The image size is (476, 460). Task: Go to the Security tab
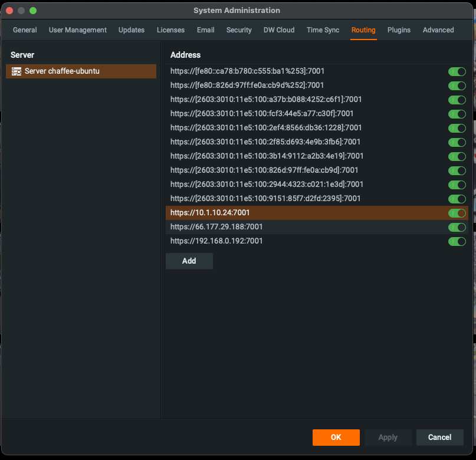pyautogui.click(x=239, y=30)
